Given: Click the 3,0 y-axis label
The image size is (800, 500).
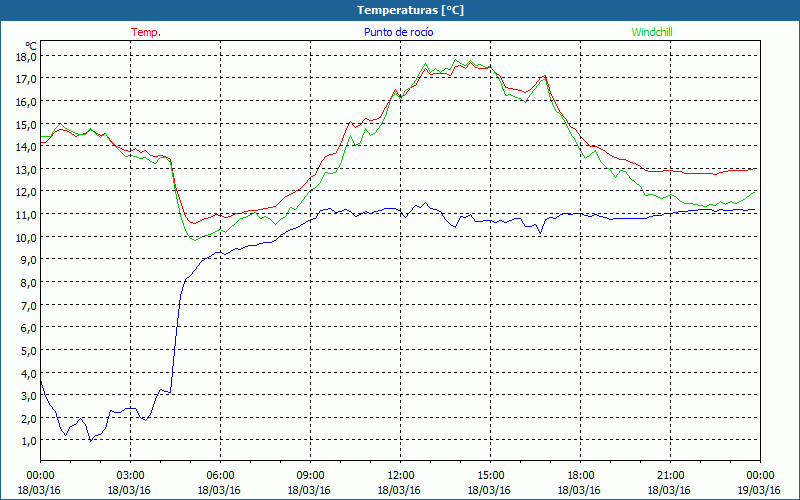Looking at the screenshot, I should (x=28, y=395).
